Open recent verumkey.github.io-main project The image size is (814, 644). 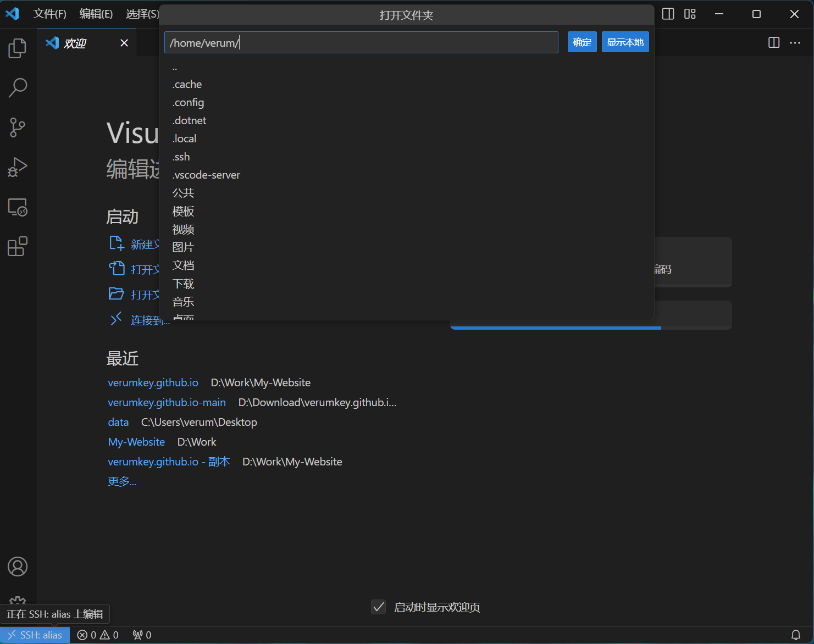pyautogui.click(x=167, y=402)
